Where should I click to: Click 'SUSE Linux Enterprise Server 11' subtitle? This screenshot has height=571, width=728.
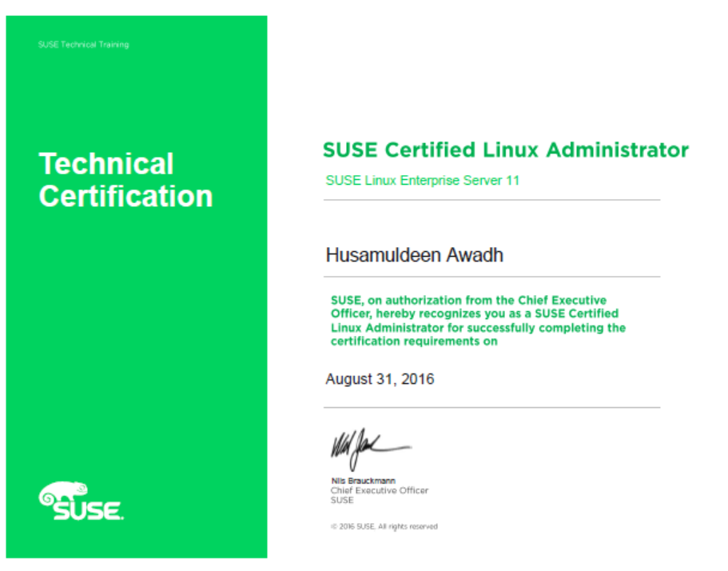coord(423,180)
